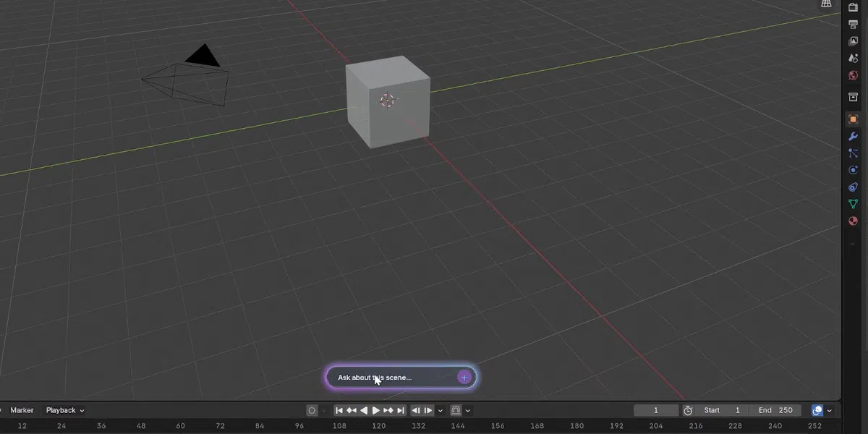Open the Object Data properties tab
Viewport: 868px width, 434px height.
coord(853,205)
